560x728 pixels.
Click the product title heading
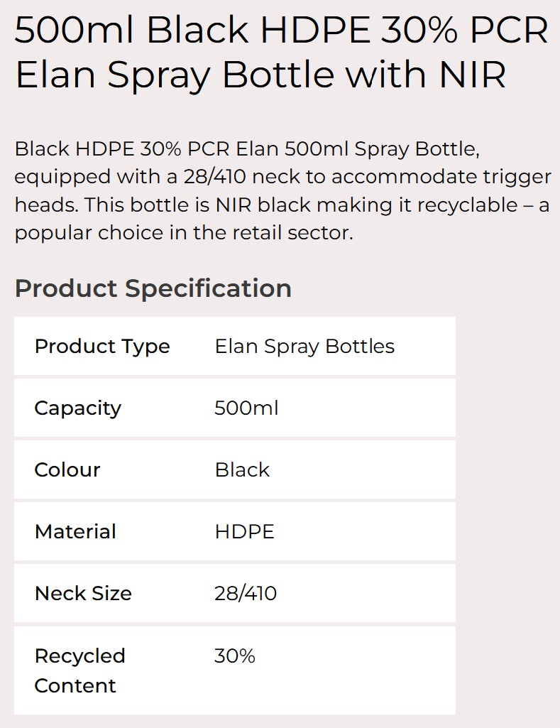click(x=282, y=52)
